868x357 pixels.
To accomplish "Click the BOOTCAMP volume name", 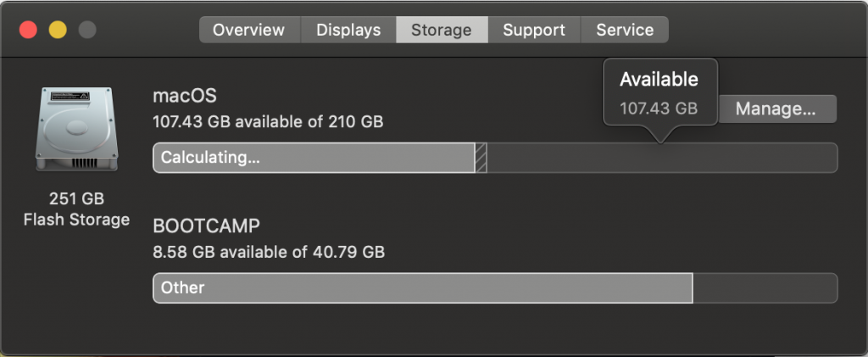I will pos(206,226).
